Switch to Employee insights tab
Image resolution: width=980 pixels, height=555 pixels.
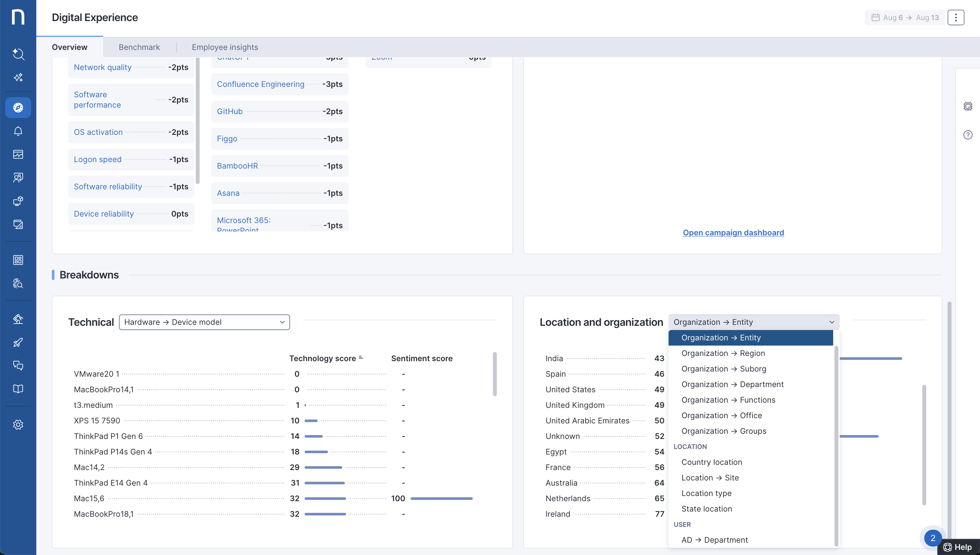[225, 47]
